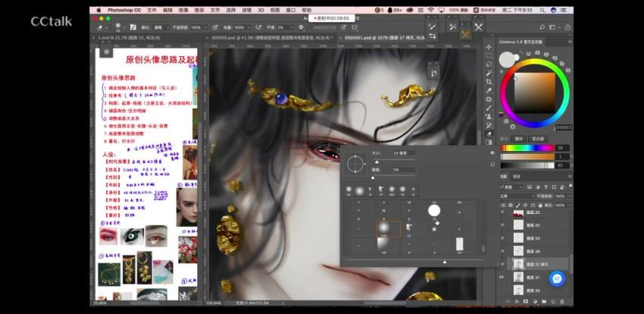Adjust the orange saturation slider
The image size is (644, 314).
(527, 156)
